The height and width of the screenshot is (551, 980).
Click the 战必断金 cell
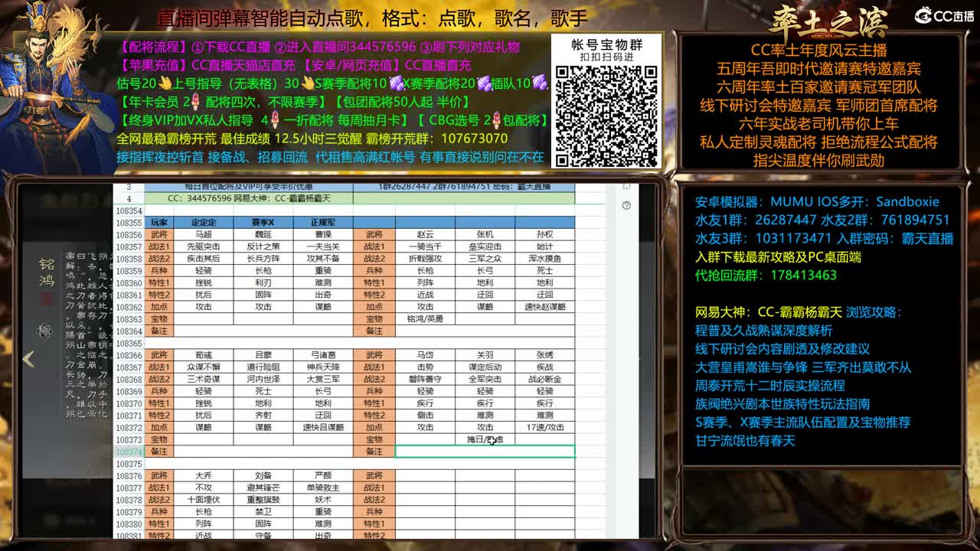(545, 380)
